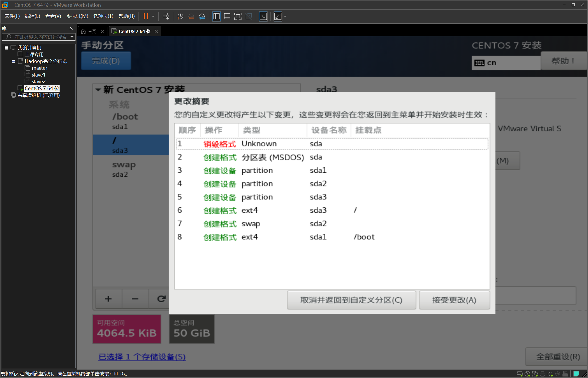Screen dimensions: 588x378
Task: Click the cn keyboard layout indicator
Action: coord(506,63)
